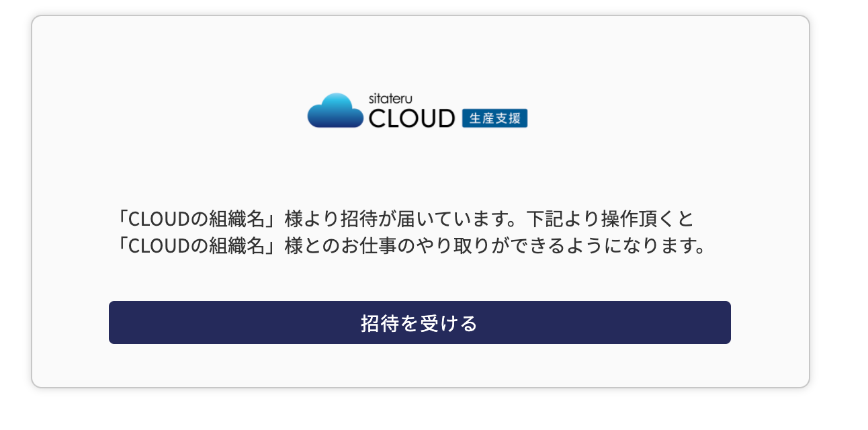Click the 招待 characters inside the dark button
The height and width of the screenshot is (430, 868).
(x=380, y=323)
